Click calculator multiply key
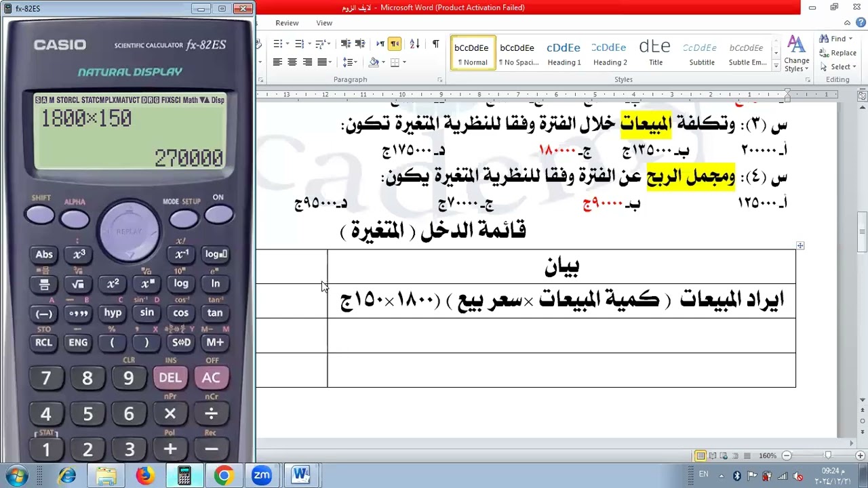Image resolution: width=868 pixels, height=488 pixels. pyautogui.click(x=170, y=413)
